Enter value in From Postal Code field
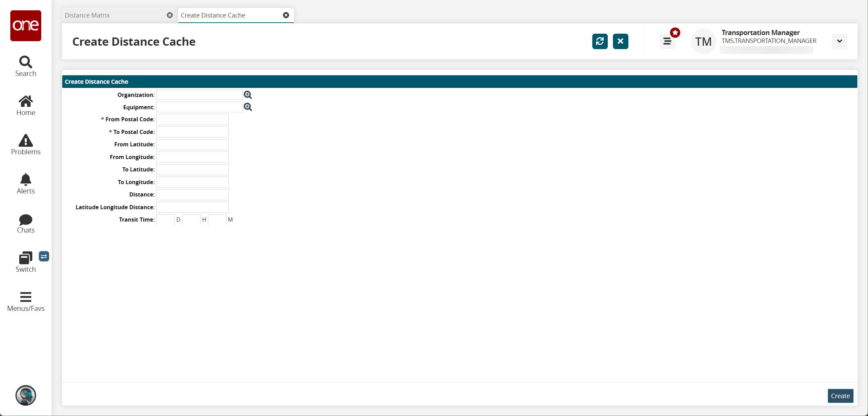The image size is (868, 416). pyautogui.click(x=193, y=120)
